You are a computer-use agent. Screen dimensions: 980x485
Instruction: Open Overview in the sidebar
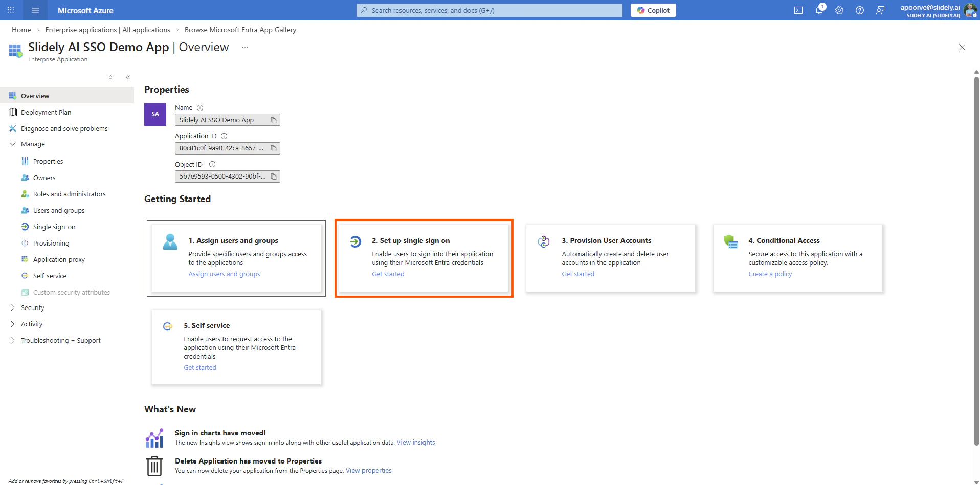[67, 96]
